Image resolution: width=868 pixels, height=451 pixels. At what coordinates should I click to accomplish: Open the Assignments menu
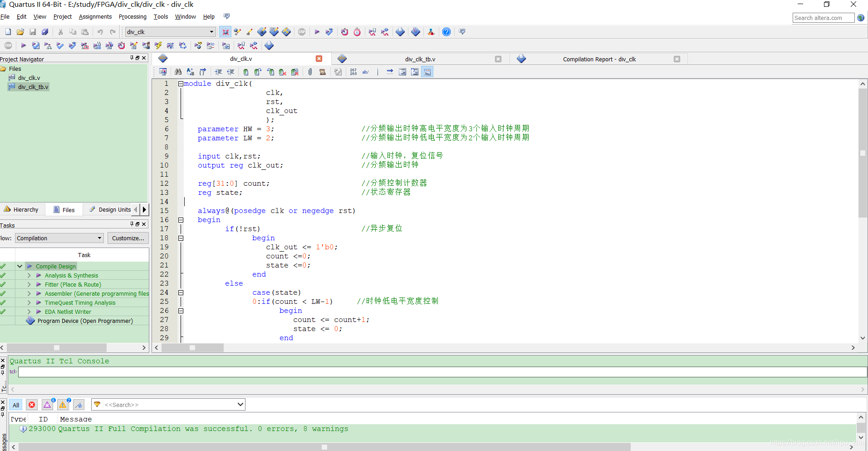point(95,17)
